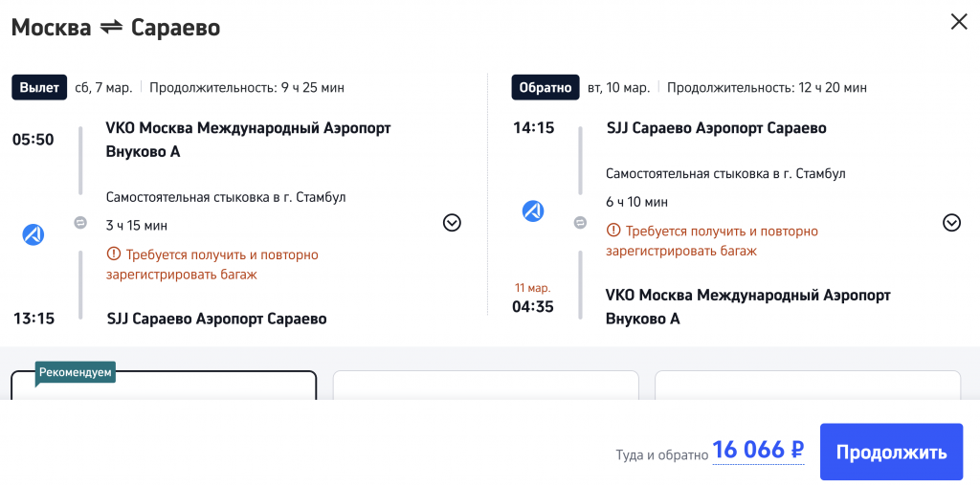Select the rightmost fare card
980x486 pixels.
[x=807, y=386]
